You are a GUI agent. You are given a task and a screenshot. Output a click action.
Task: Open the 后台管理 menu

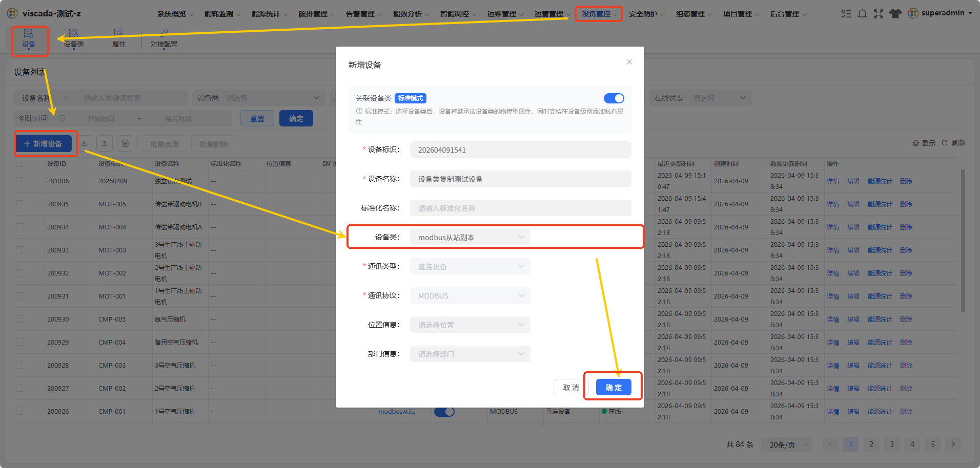tap(788, 14)
